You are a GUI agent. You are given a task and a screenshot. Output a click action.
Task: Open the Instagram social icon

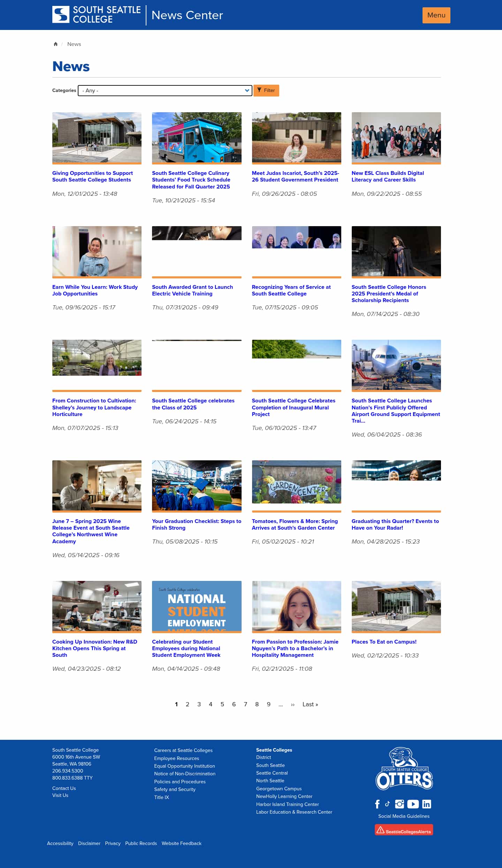click(400, 804)
